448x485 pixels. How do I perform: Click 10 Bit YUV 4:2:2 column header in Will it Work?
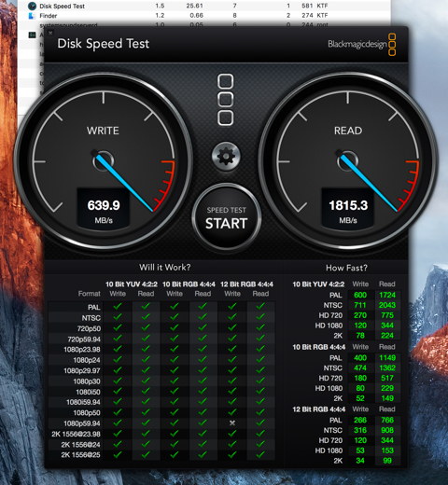[x=132, y=284]
